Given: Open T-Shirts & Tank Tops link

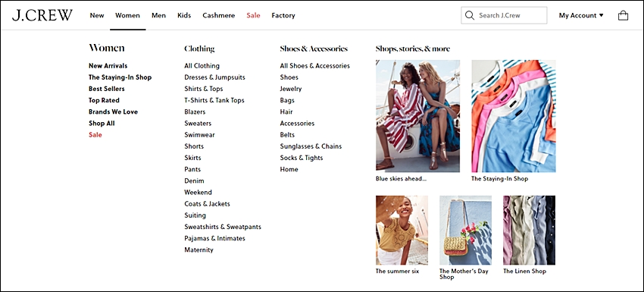Looking at the screenshot, I should tap(214, 100).
